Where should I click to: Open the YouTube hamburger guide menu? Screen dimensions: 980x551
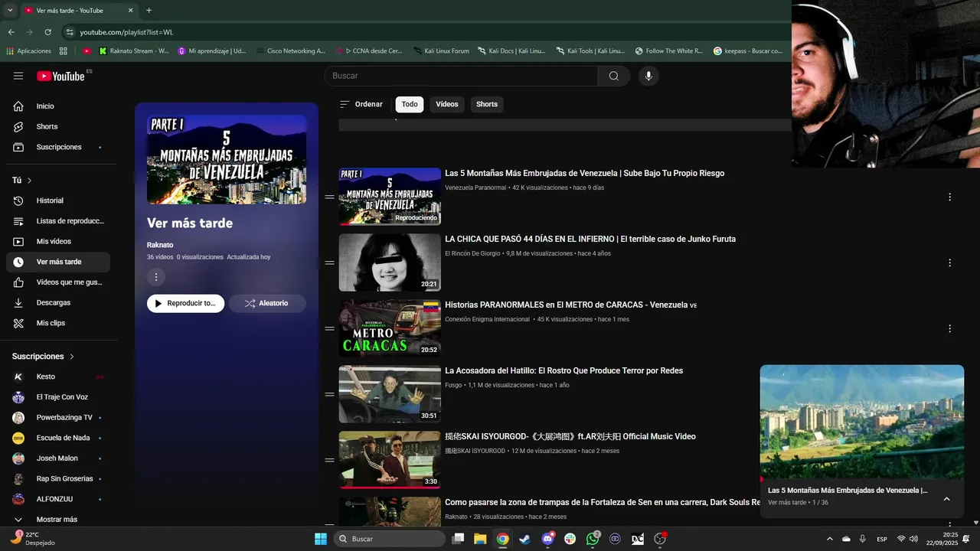point(18,76)
